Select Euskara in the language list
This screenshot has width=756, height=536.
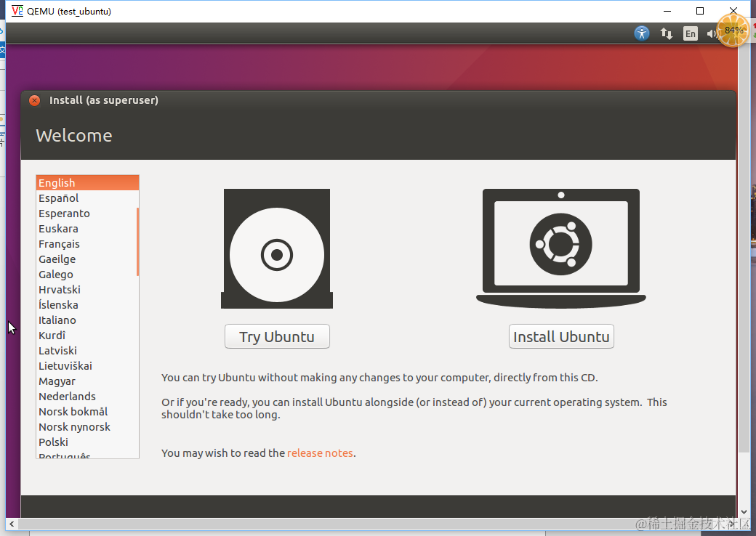(x=87, y=229)
